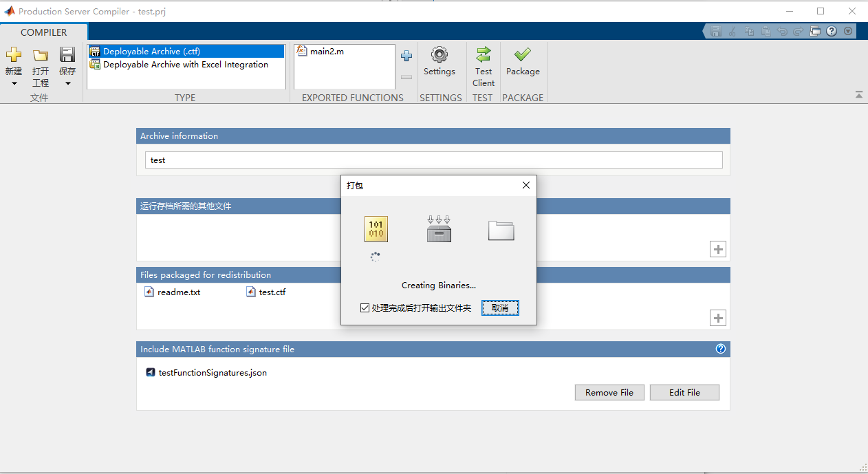Open help for function signature file section
868x474 pixels.
[x=721, y=349]
